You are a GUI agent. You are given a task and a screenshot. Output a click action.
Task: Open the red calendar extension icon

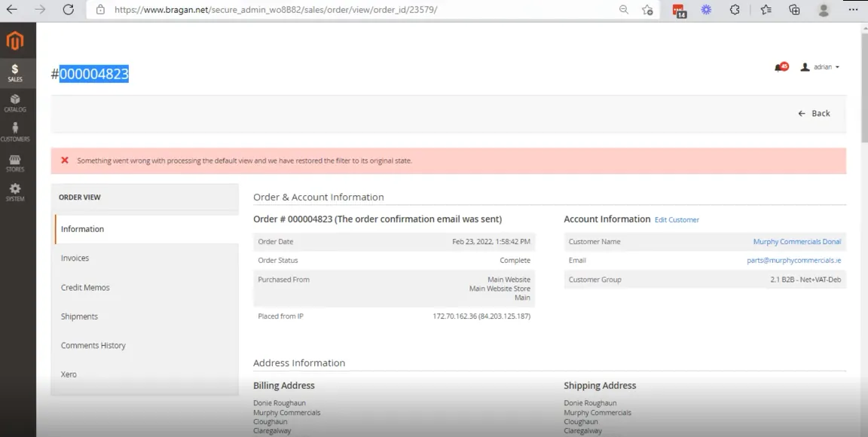[679, 10]
